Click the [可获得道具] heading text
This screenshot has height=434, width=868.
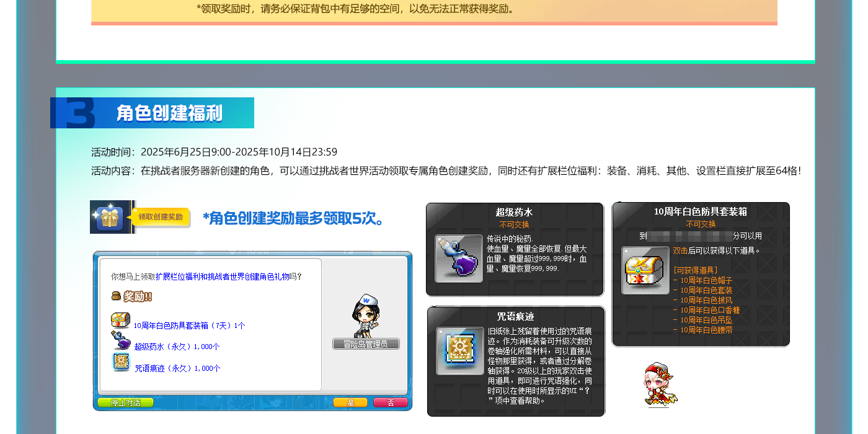point(695,270)
